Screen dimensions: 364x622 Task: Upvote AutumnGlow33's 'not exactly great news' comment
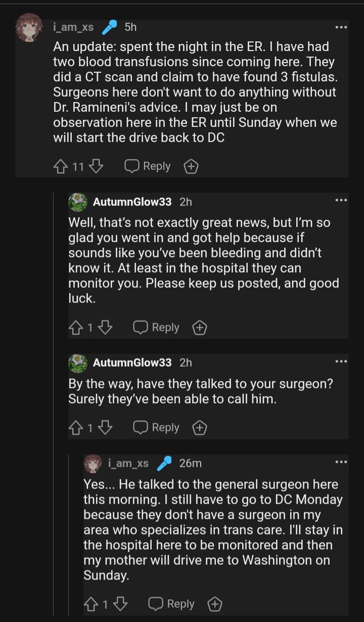click(x=76, y=328)
